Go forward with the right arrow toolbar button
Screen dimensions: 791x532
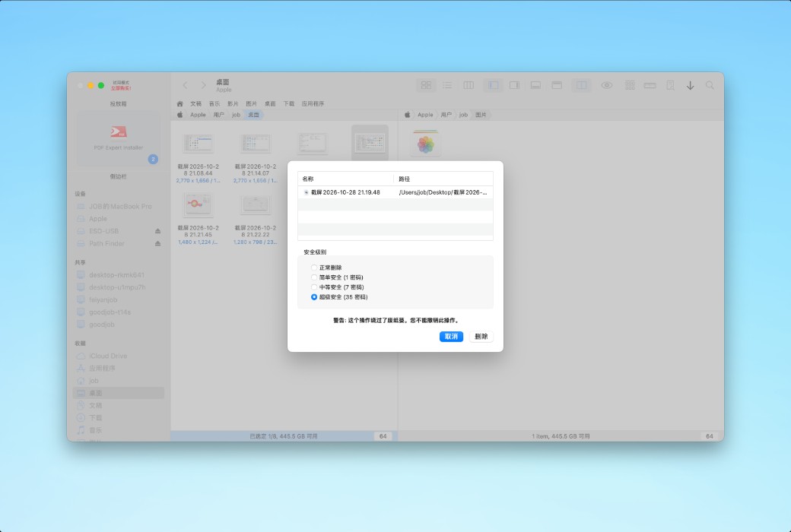tap(203, 85)
